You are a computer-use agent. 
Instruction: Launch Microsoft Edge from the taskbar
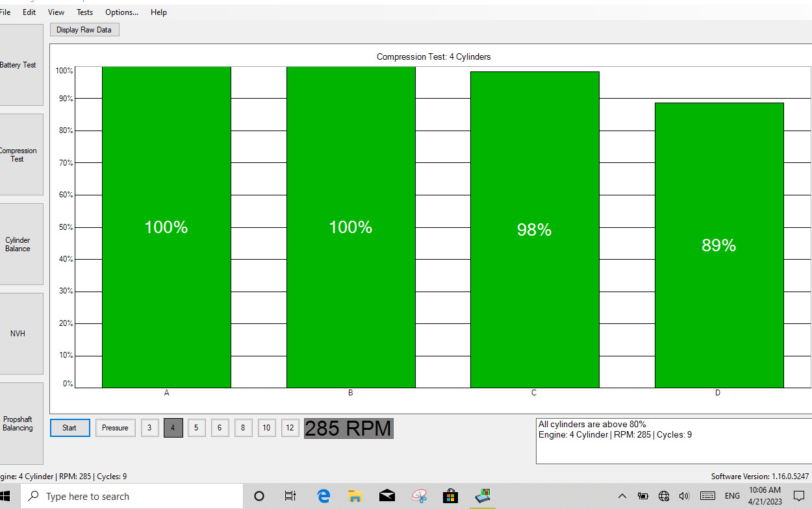(323, 497)
